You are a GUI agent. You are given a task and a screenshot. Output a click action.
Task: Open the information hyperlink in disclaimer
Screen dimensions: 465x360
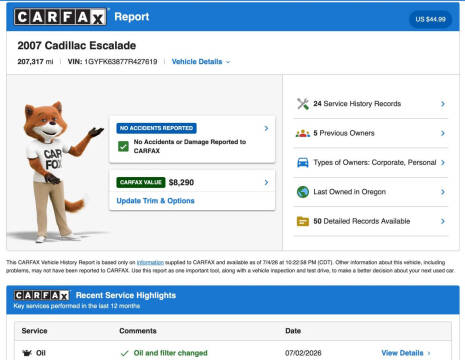[150, 262]
